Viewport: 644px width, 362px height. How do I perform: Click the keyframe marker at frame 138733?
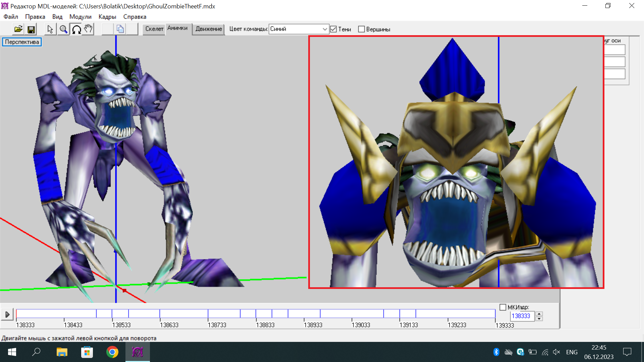click(208, 314)
